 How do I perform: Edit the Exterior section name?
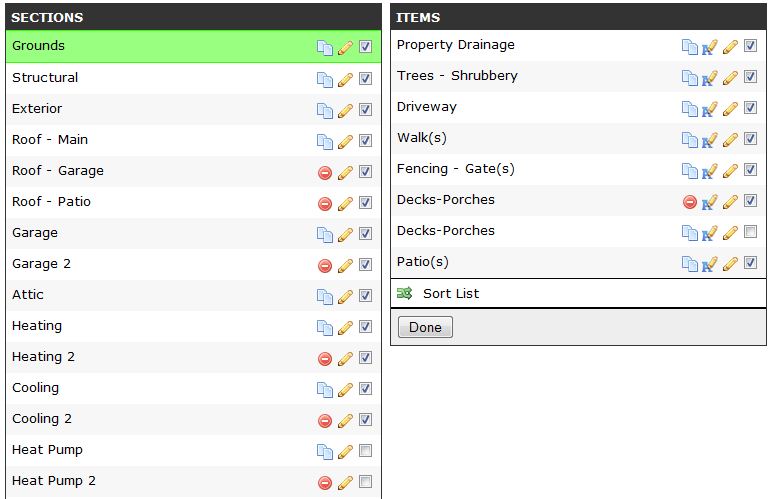pos(345,111)
